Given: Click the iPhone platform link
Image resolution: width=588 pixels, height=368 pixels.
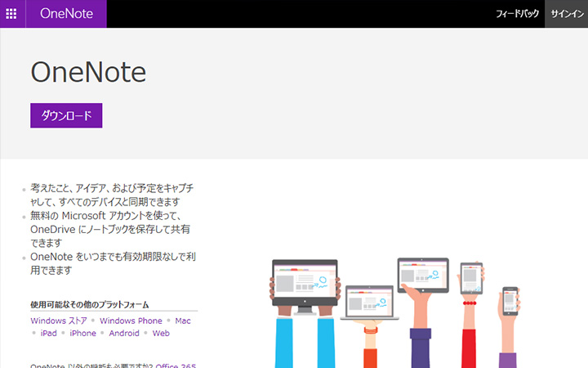Looking at the screenshot, I should tap(82, 333).
